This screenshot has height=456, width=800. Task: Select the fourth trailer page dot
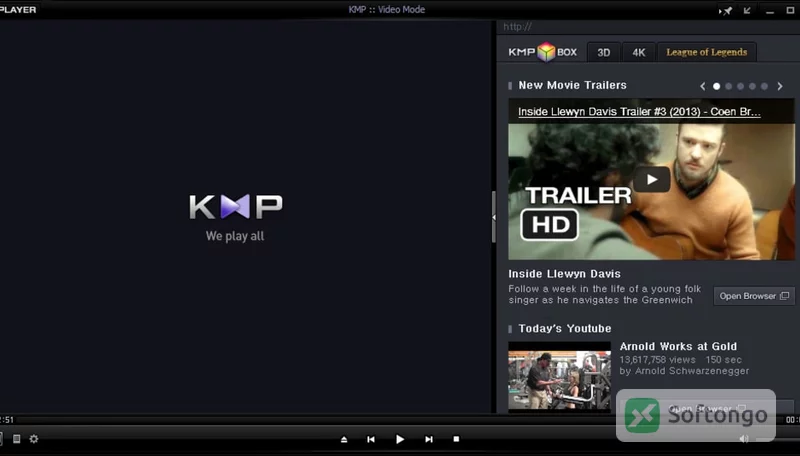(x=752, y=86)
